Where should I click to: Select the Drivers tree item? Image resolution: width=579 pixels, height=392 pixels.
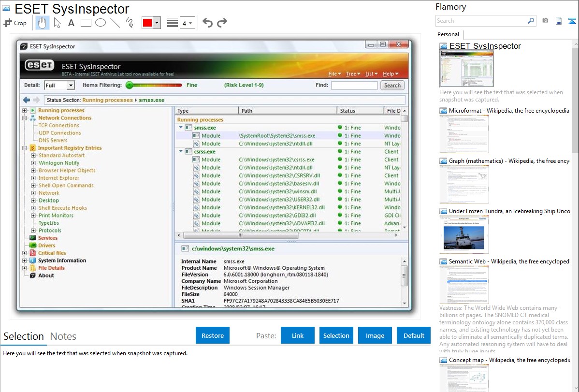[x=46, y=246]
